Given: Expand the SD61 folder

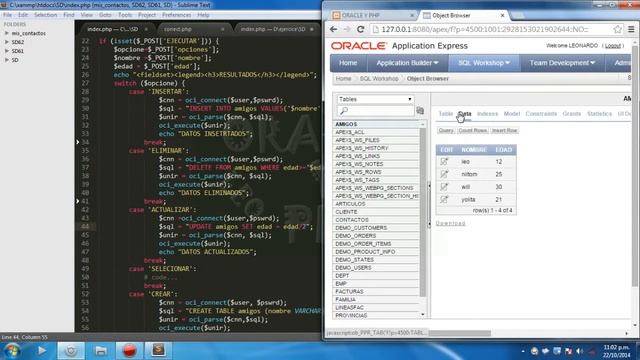Looking at the screenshot, I should coord(7,51).
